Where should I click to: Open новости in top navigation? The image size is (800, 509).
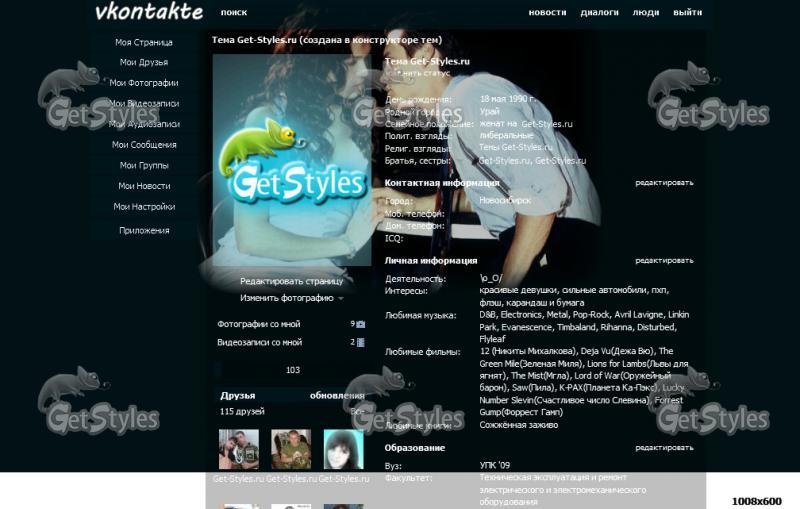(x=547, y=12)
